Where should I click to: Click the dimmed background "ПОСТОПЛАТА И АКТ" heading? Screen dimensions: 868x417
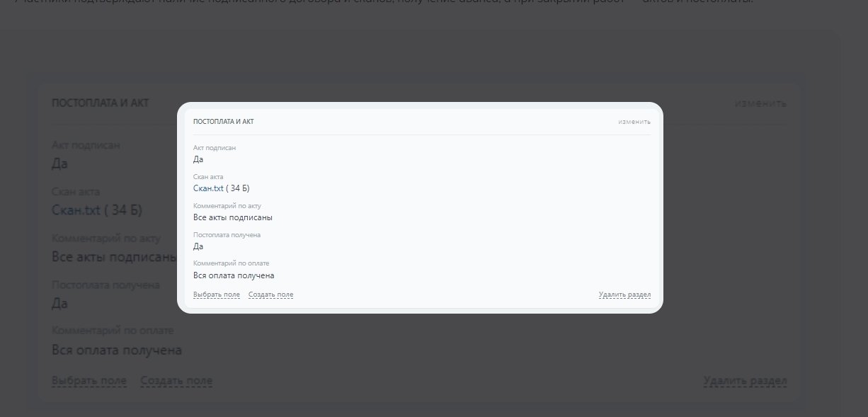coord(101,103)
